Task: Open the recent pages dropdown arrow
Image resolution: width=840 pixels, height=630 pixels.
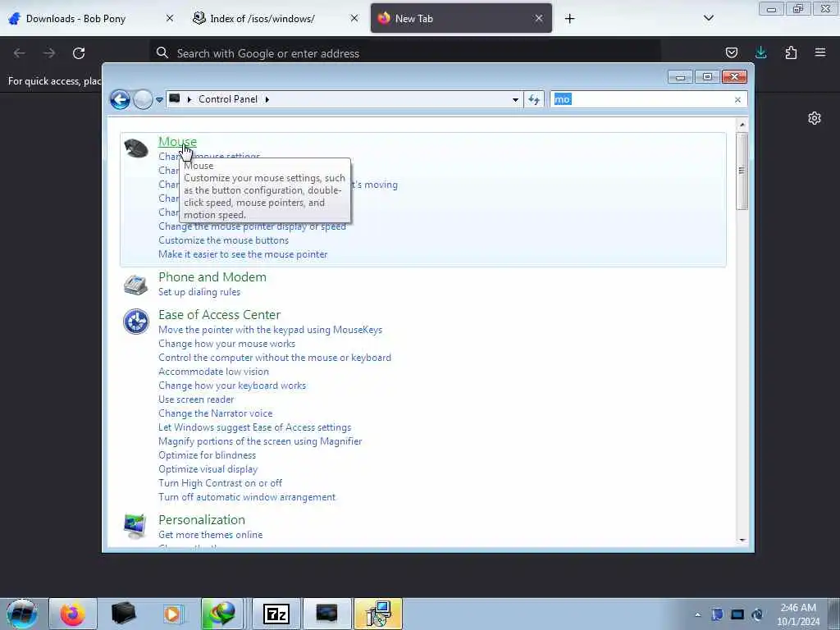Action: click(x=159, y=99)
